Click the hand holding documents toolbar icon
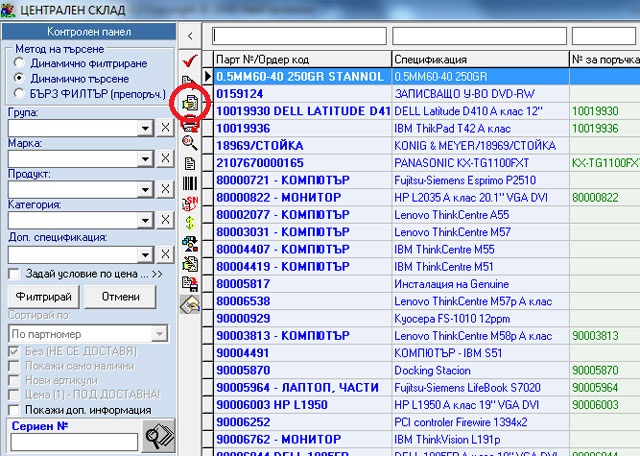 pos(190,103)
